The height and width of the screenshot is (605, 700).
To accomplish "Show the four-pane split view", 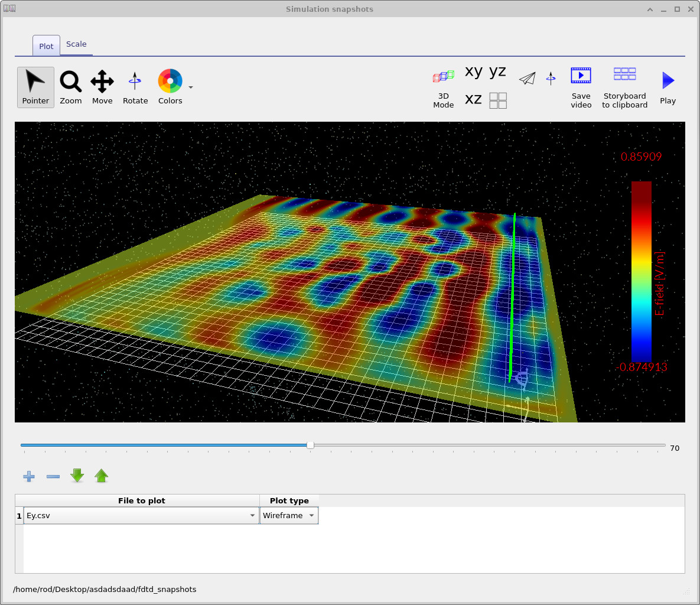I will point(498,100).
